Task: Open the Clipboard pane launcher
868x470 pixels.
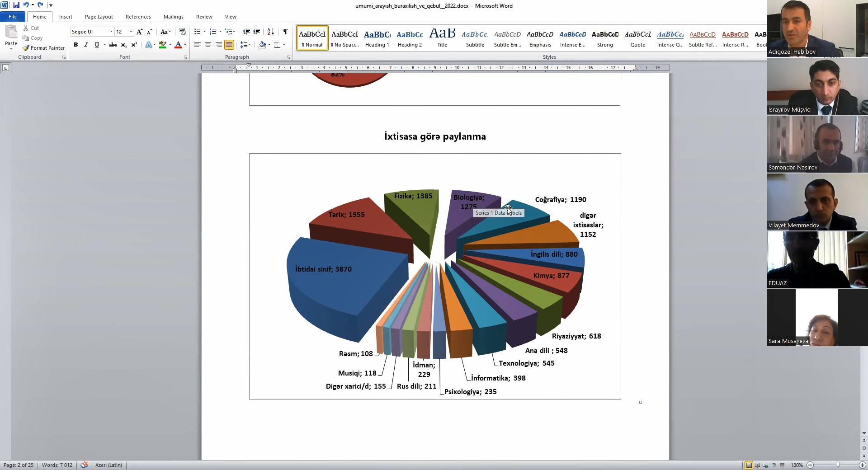Action: (64, 57)
